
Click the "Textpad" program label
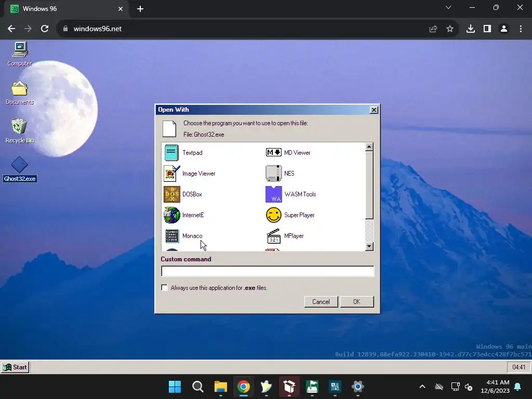coord(192,153)
